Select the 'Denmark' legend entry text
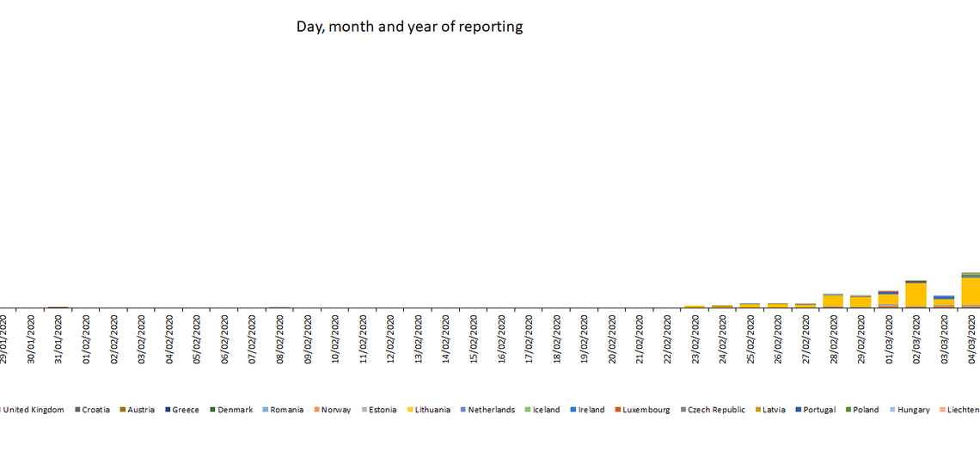The width and height of the screenshot is (980, 451). pos(236,410)
